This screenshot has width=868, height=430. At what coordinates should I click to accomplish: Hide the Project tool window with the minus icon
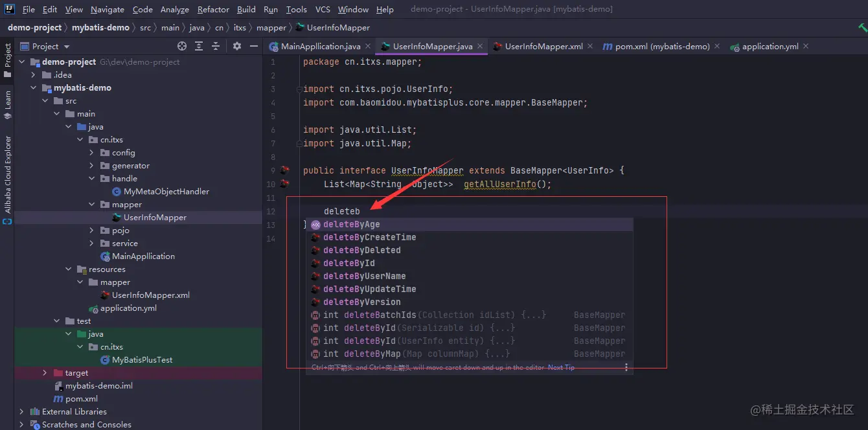click(253, 47)
